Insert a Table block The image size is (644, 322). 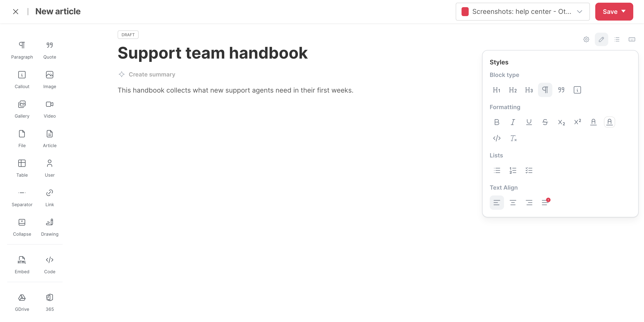pos(22,168)
